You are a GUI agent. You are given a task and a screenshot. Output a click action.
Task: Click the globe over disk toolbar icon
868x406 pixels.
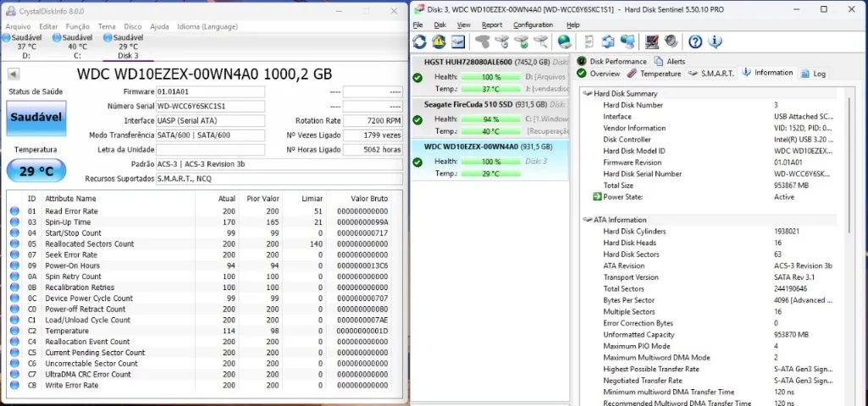coord(564,41)
